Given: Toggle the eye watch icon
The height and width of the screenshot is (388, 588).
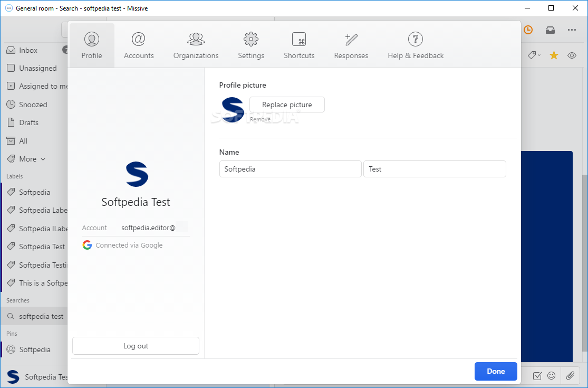Looking at the screenshot, I should click(x=572, y=55).
